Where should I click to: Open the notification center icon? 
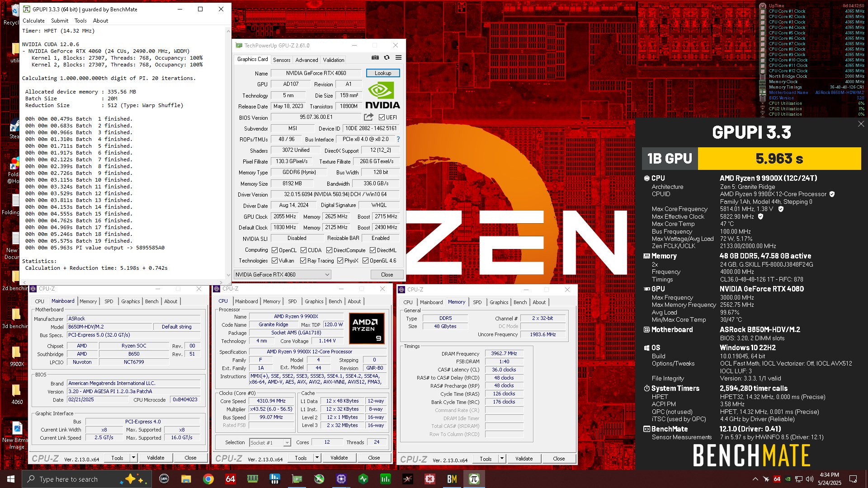click(853, 479)
